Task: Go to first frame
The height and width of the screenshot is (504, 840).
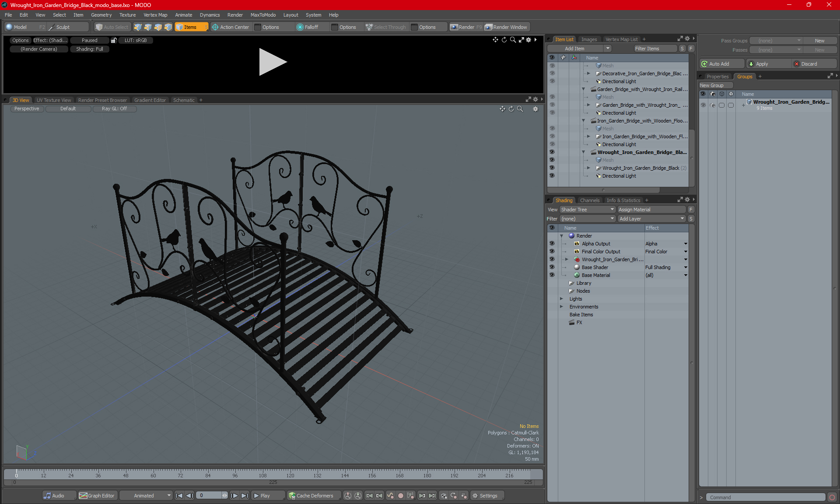Action: click(x=179, y=496)
